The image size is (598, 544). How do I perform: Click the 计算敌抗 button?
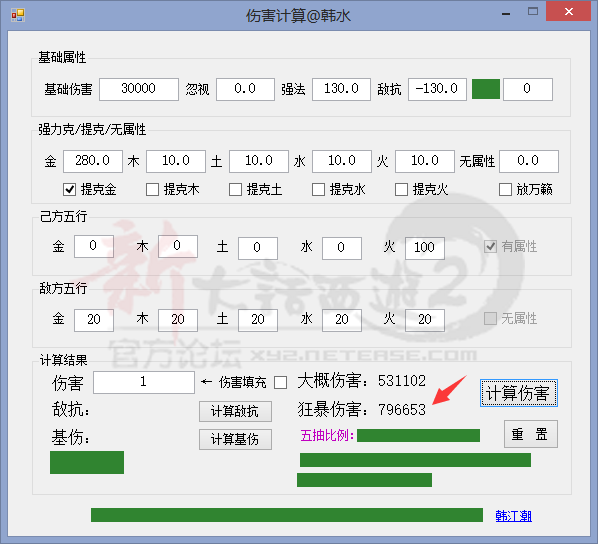(x=235, y=411)
